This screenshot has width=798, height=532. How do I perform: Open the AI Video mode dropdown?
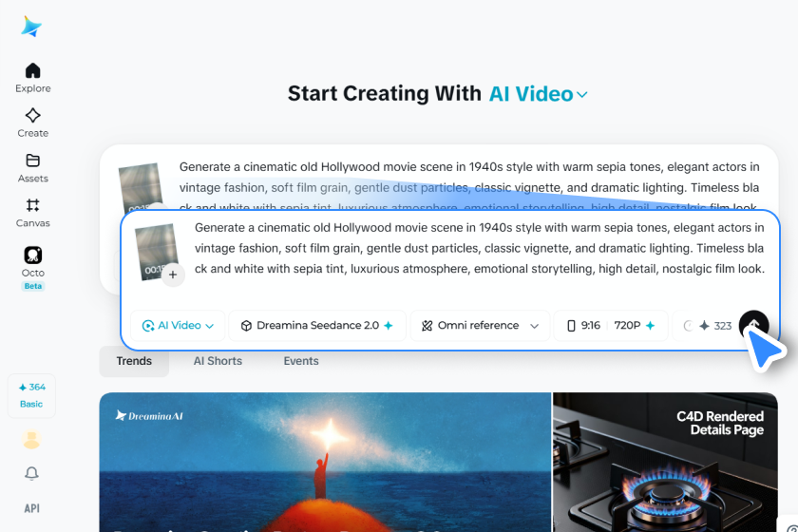tap(178, 325)
